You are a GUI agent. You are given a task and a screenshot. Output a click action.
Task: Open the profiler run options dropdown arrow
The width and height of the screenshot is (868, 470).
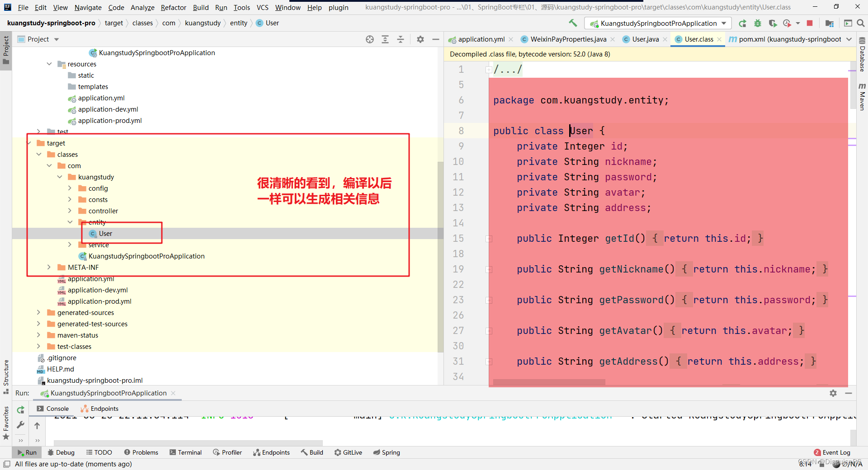tap(798, 23)
